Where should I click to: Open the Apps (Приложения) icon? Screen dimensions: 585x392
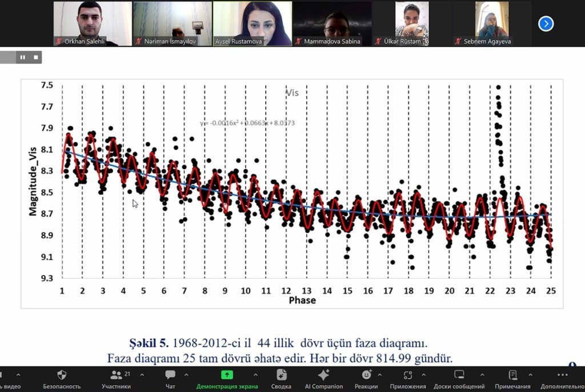(407, 375)
